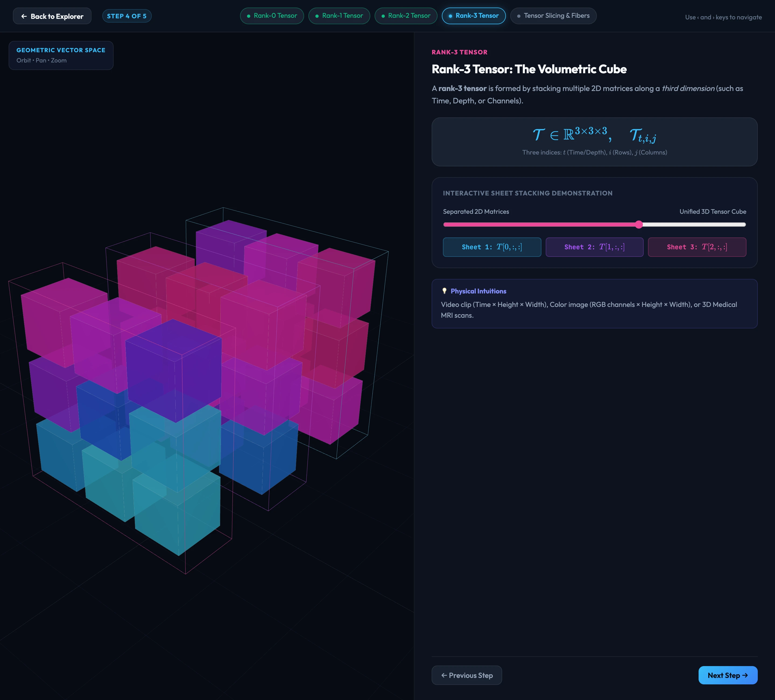Toggle Sheet 2 T[1,:,:] highlight
The image size is (775, 700).
click(x=594, y=247)
